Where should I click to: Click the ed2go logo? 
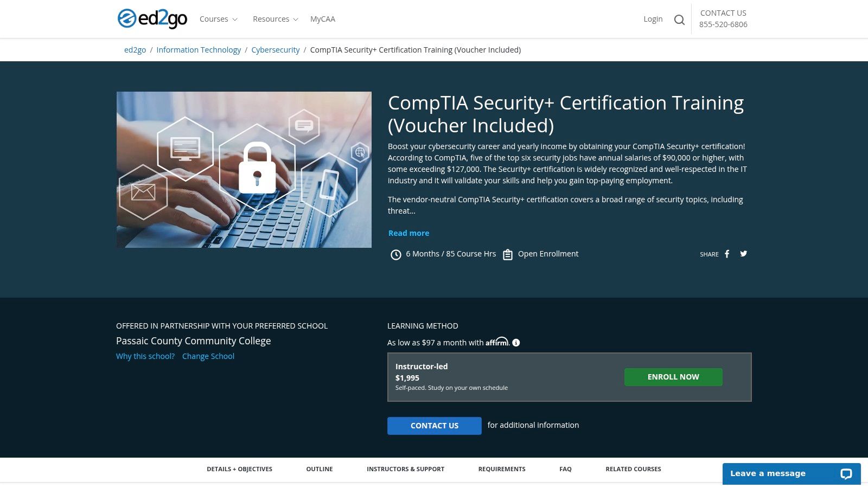[152, 19]
